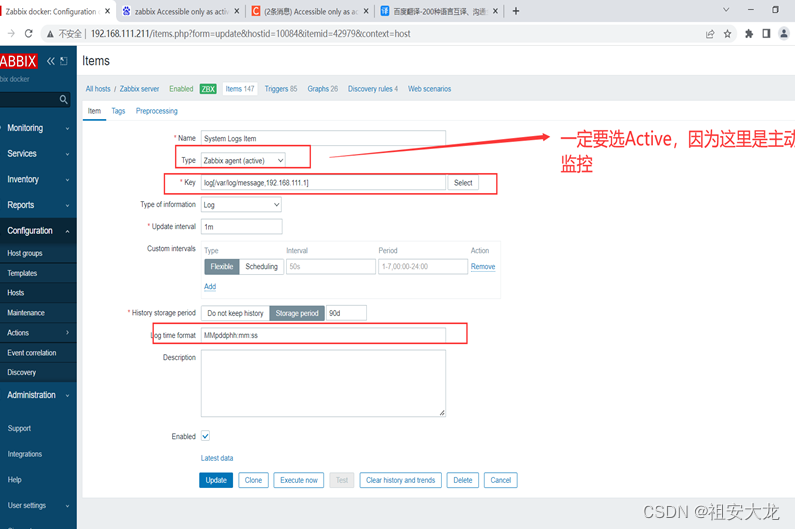
Task: Collapse the Configuration menu
Action: (38, 230)
